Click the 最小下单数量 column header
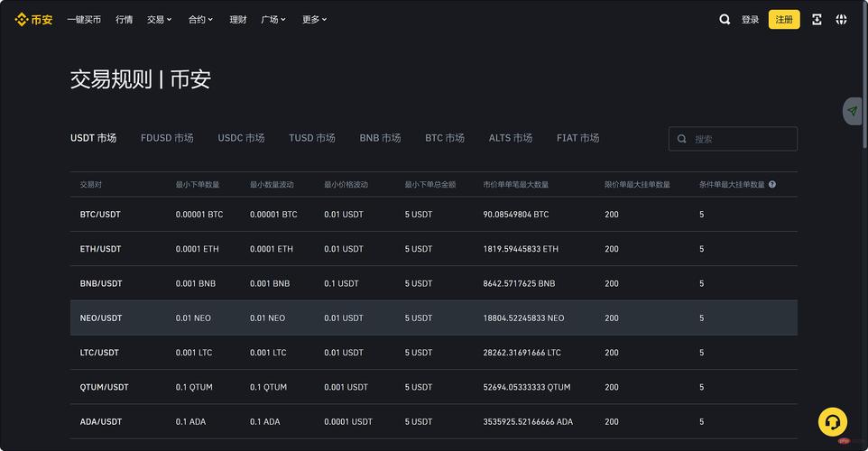868x451 pixels. tap(198, 184)
